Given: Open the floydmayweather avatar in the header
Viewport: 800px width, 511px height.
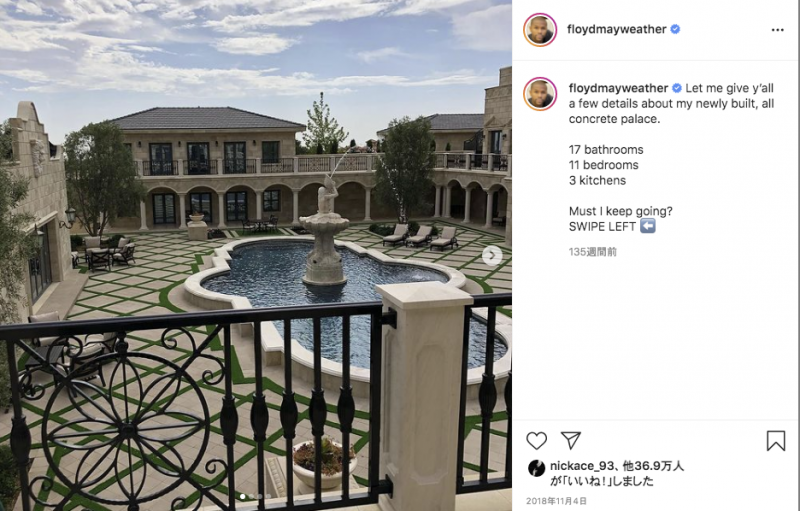Looking at the screenshot, I should click(x=540, y=30).
